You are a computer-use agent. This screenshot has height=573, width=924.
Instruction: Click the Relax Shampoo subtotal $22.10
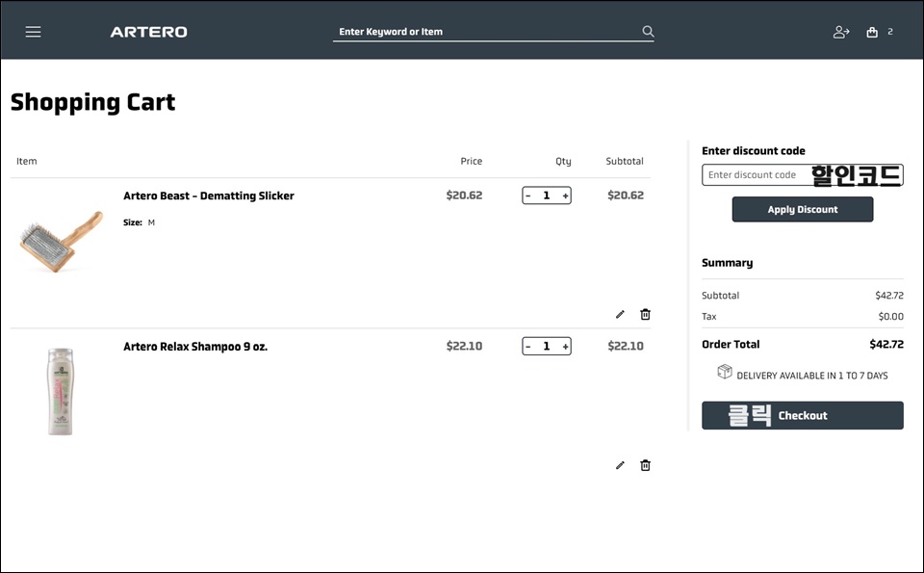point(626,346)
